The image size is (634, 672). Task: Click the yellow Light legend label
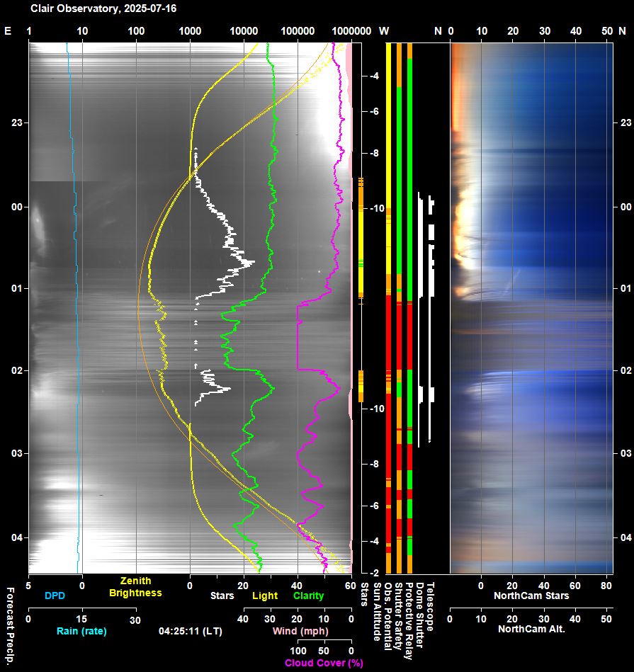265,596
